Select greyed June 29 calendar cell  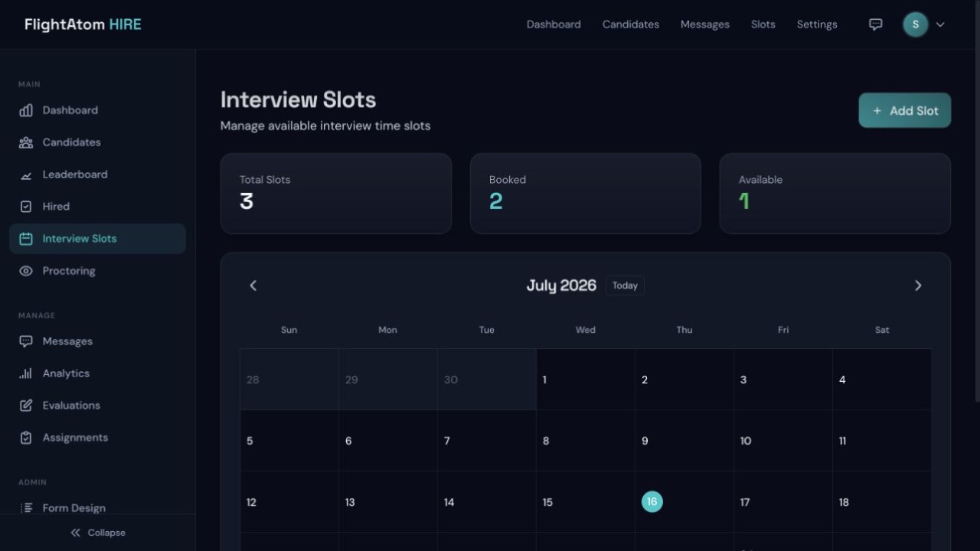[x=388, y=380]
